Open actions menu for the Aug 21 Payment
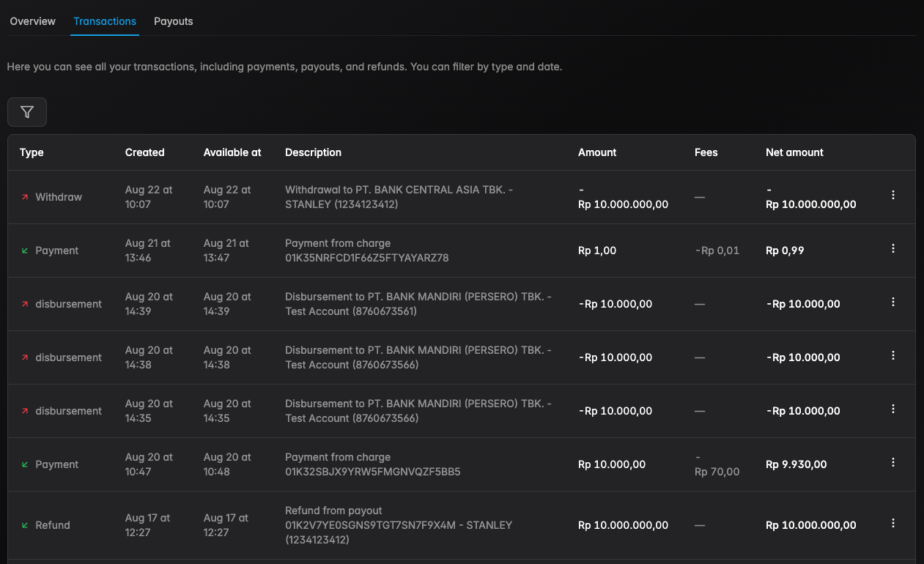Viewport: 924px width, 564px height. pyautogui.click(x=893, y=248)
